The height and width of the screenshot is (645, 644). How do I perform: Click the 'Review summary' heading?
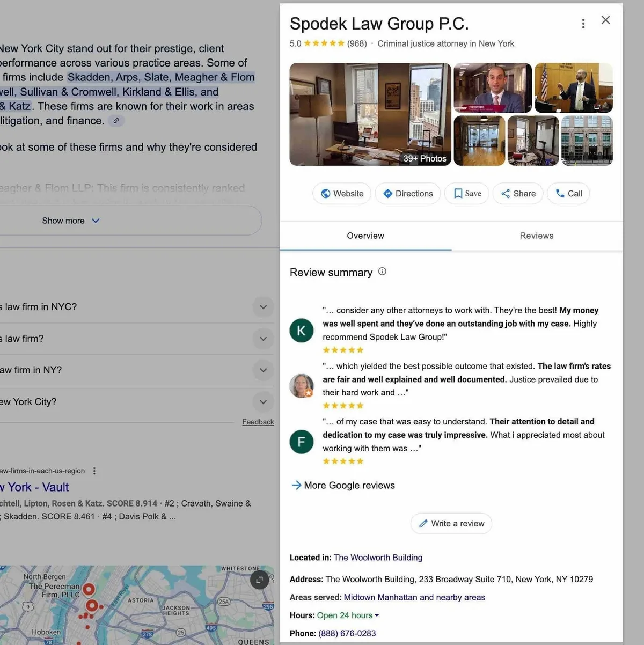[331, 273]
